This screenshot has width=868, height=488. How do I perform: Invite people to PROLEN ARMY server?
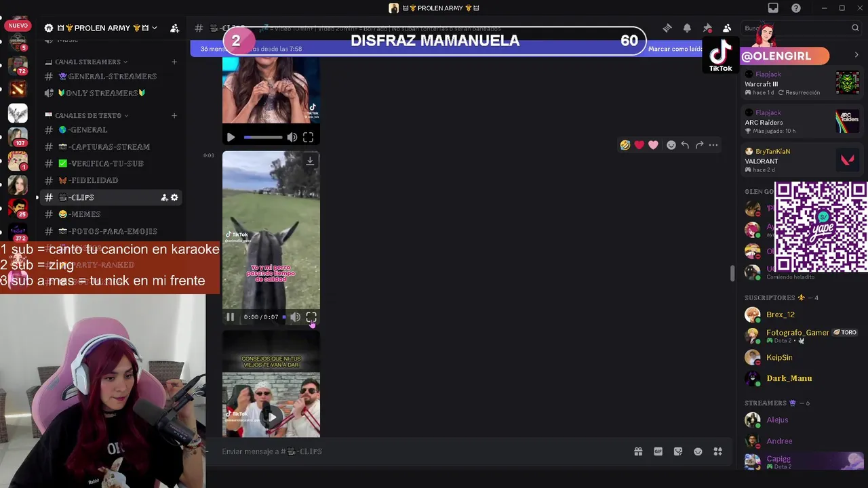pos(174,28)
